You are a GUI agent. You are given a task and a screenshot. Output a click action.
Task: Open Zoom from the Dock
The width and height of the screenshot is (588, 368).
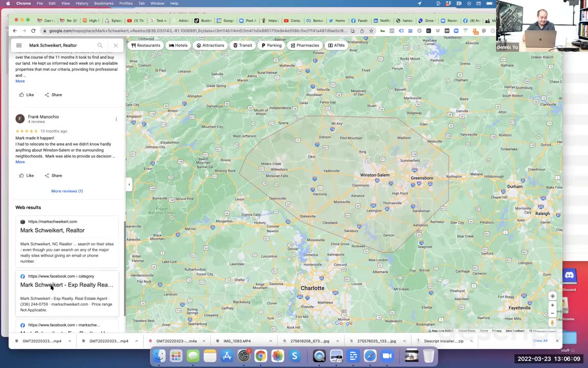387,355
